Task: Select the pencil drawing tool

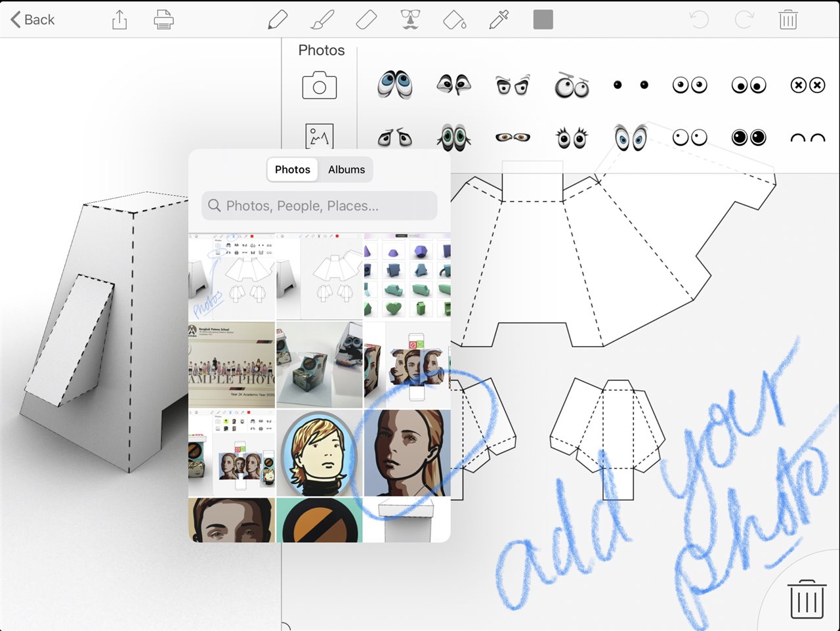Action: tap(278, 20)
